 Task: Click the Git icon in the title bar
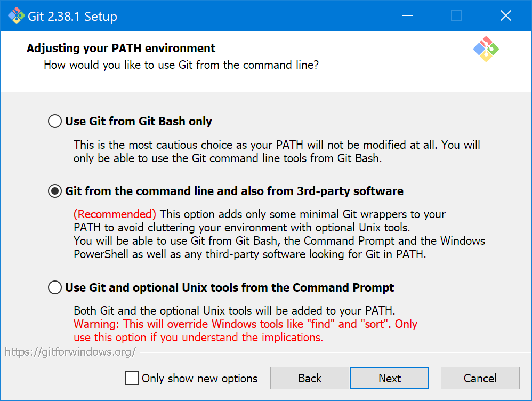17,15
